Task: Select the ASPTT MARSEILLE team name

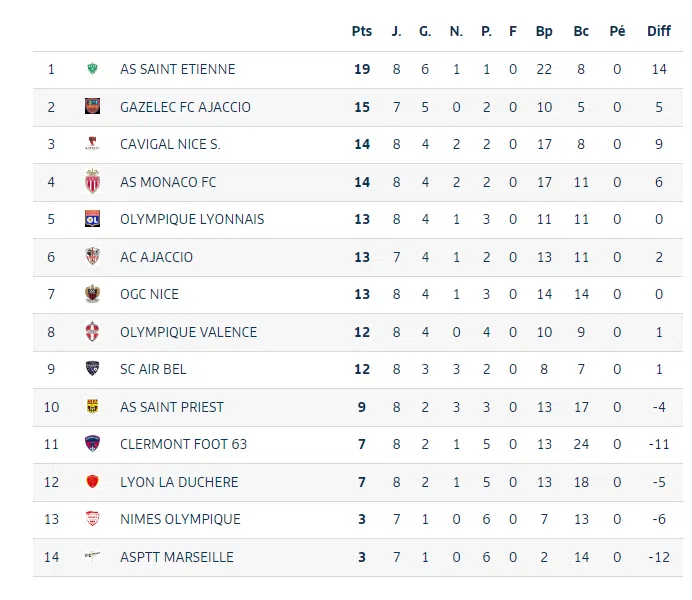Action: coord(176,557)
